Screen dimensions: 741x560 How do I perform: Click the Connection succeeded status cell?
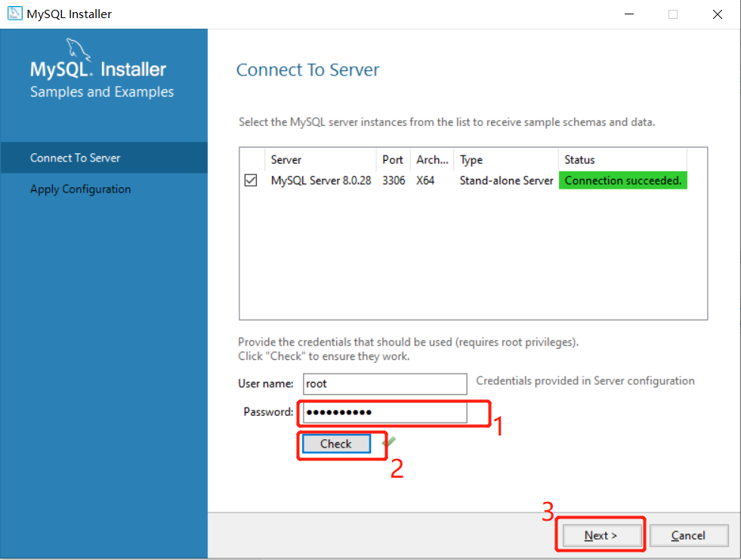(x=623, y=180)
